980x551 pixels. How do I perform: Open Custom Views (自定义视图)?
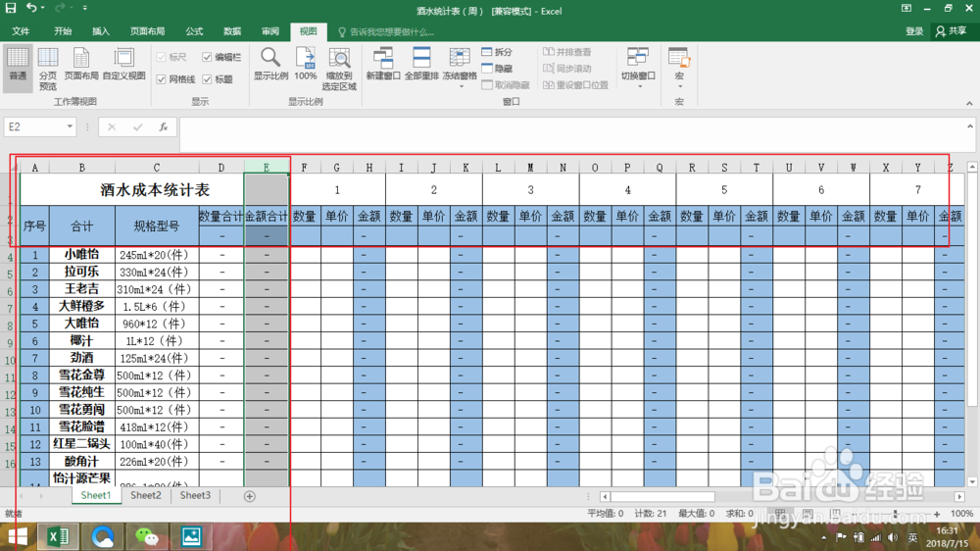(123, 65)
